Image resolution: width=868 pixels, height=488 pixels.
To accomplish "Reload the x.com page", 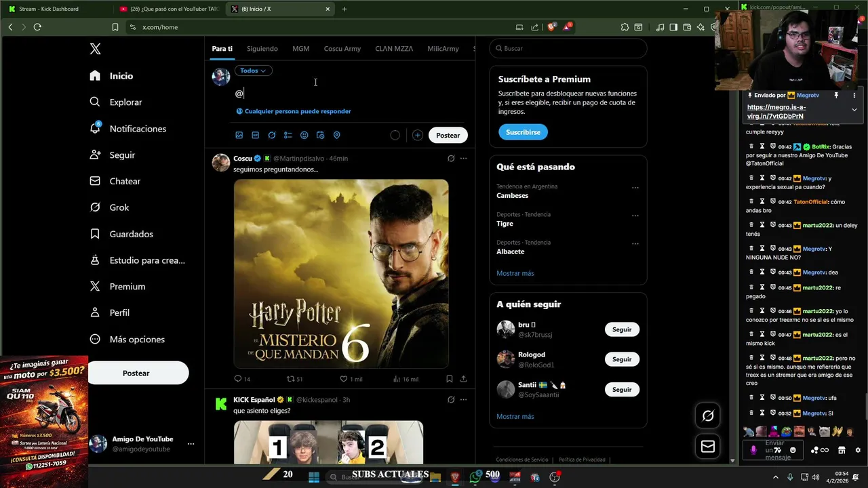I will tap(37, 27).
